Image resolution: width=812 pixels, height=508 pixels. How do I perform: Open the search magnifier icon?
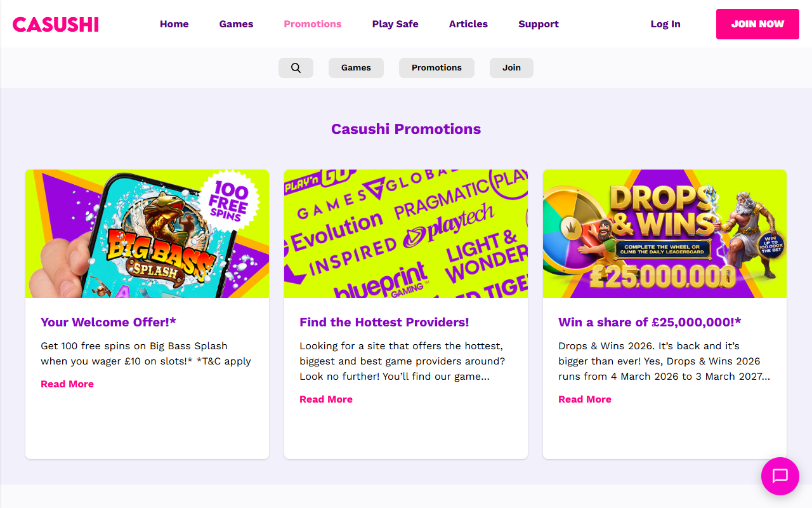[x=296, y=67]
